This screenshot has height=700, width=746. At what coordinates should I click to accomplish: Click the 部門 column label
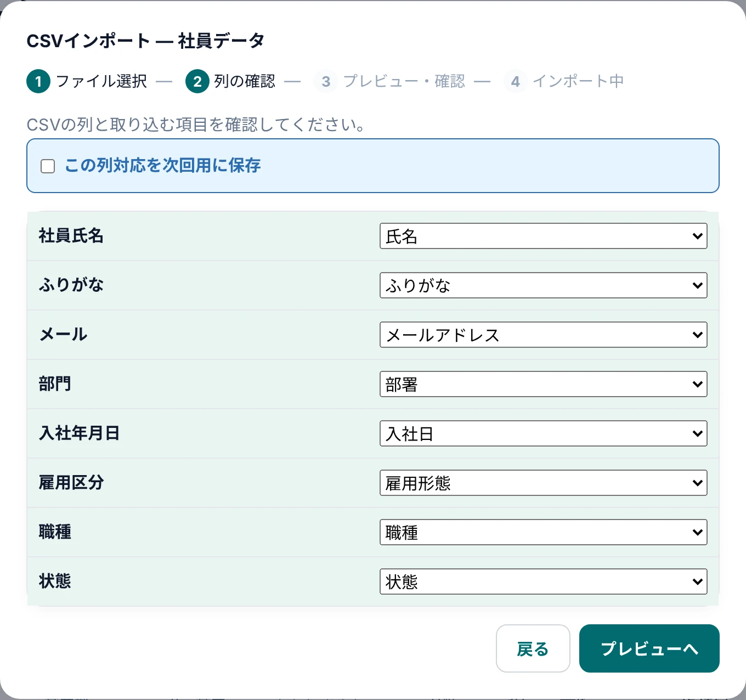pyautogui.click(x=55, y=384)
